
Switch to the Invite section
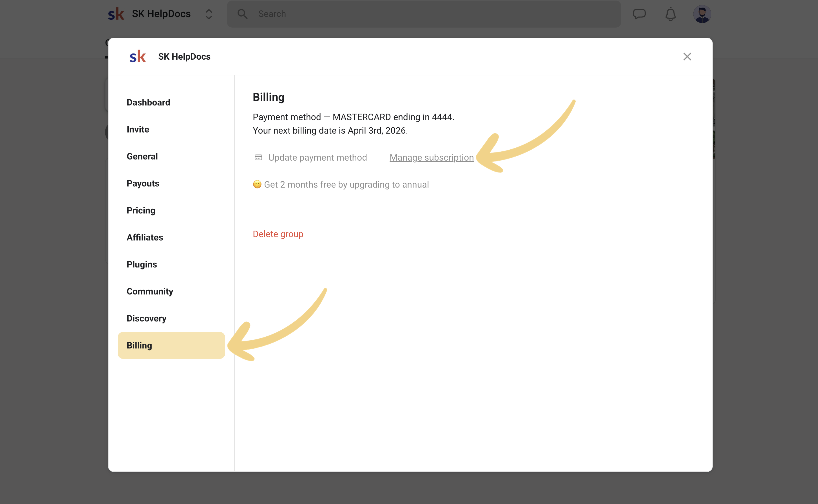(x=138, y=129)
